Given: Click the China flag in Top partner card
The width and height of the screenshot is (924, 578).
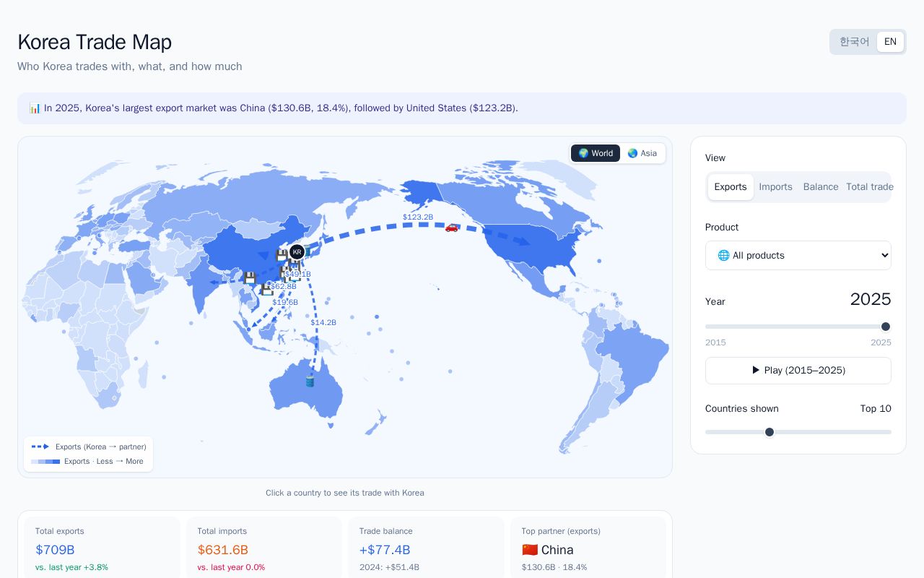Looking at the screenshot, I should pos(530,550).
